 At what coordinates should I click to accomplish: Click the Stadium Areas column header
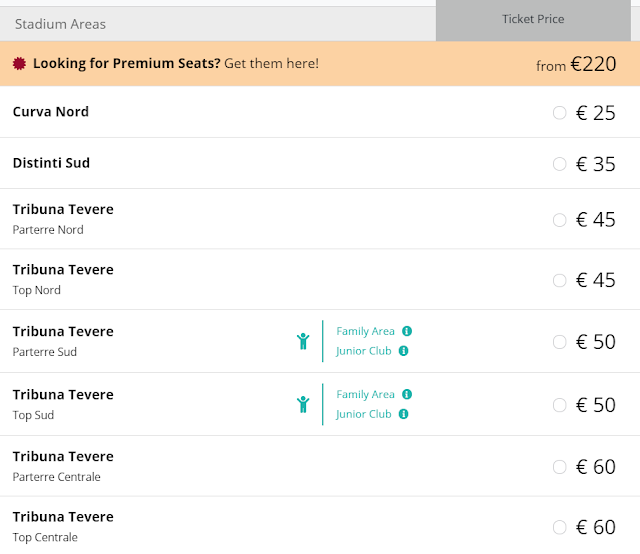click(60, 24)
